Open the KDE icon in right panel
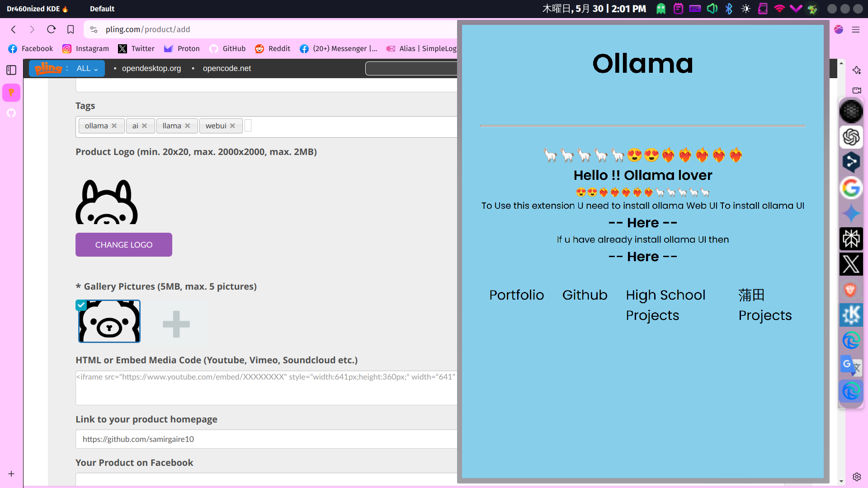The width and height of the screenshot is (868, 488). tap(851, 315)
